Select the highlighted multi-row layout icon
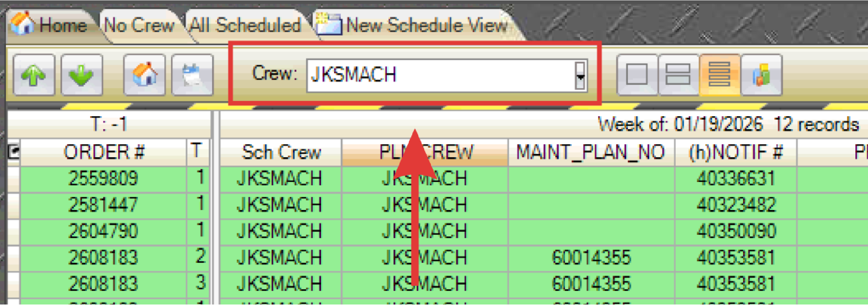868x306 pixels. [x=719, y=75]
